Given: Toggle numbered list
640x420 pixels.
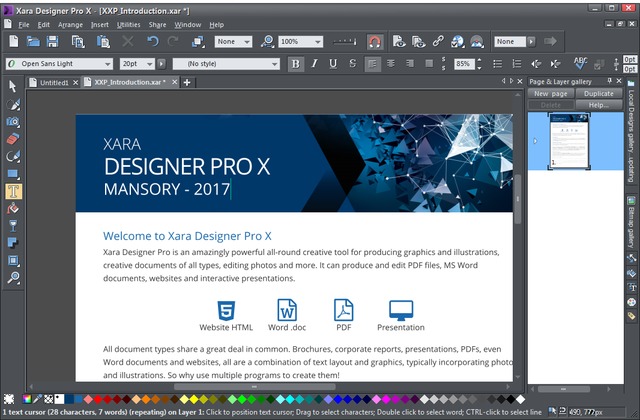Looking at the screenshot, I should 517,64.
